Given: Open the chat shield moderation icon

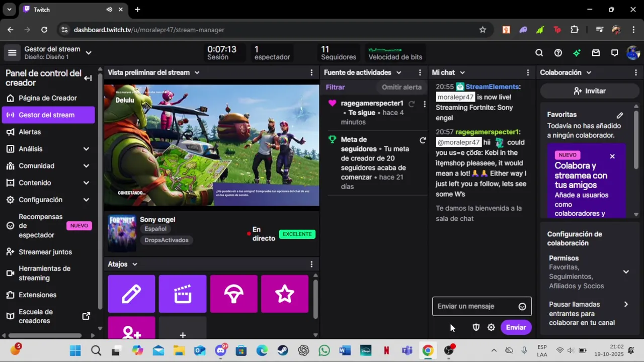Looking at the screenshot, I should coord(476,327).
